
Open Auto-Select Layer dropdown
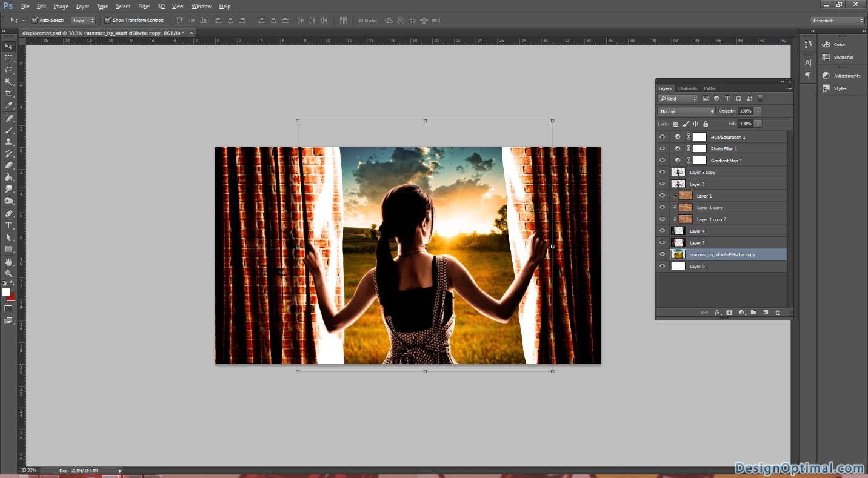(83, 20)
